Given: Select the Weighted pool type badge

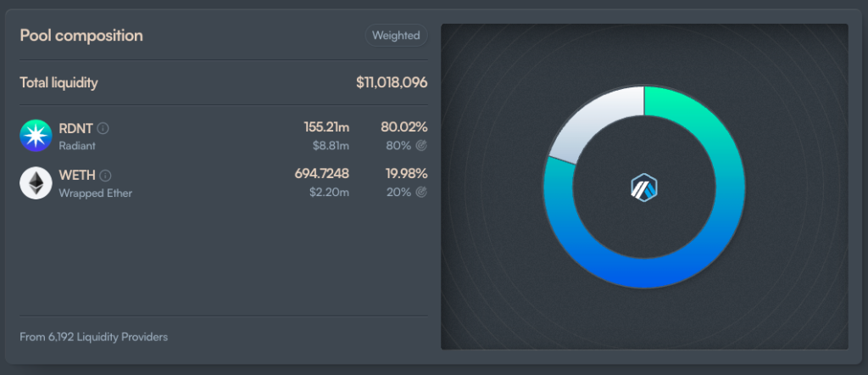Looking at the screenshot, I should tap(396, 36).
